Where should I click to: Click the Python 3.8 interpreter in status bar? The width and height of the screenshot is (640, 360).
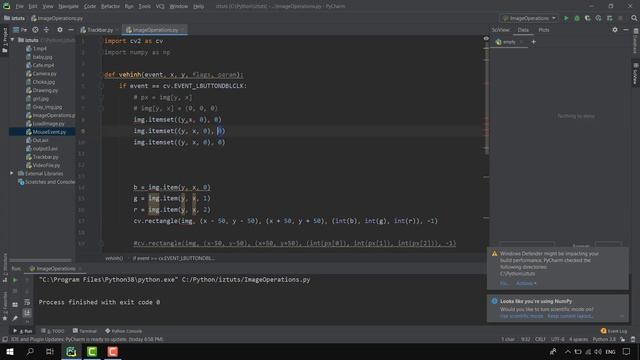click(x=604, y=339)
